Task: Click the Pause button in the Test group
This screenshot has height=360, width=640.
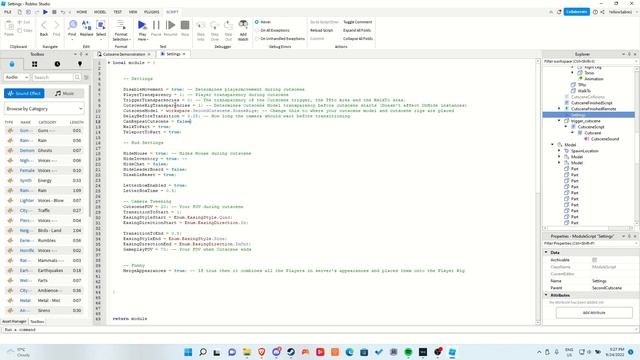Action: pyautogui.click(x=156, y=28)
